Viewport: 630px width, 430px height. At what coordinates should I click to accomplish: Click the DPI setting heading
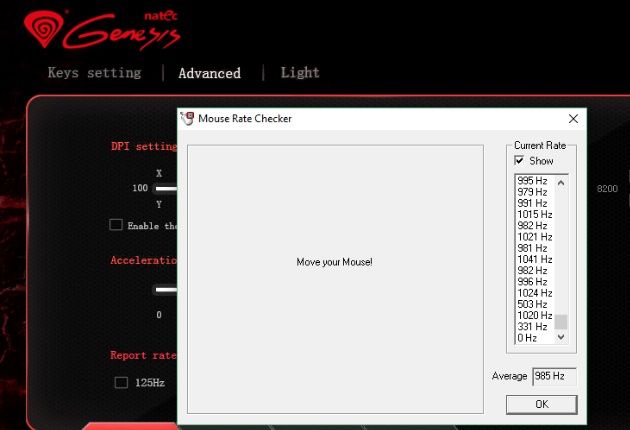(144, 146)
